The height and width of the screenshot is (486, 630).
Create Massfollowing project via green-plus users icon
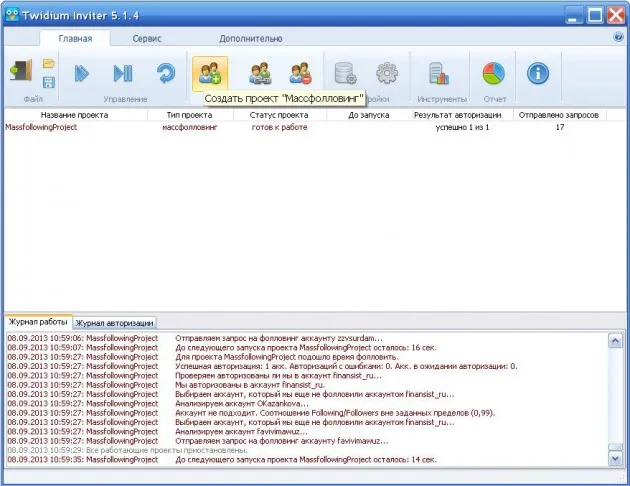tap(210, 74)
